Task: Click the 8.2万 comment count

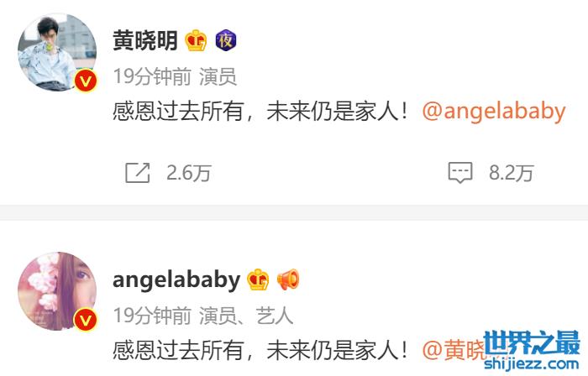Action: (x=511, y=174)
